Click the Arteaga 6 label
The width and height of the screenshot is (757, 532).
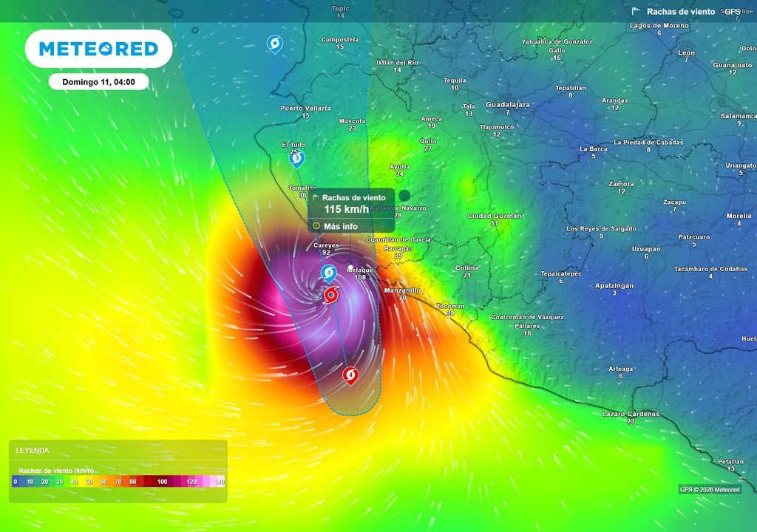[x=621, y=372]
